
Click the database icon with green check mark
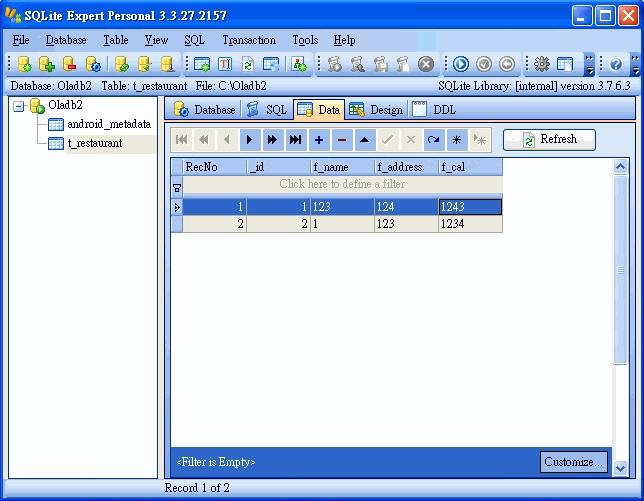click(145, 64)
